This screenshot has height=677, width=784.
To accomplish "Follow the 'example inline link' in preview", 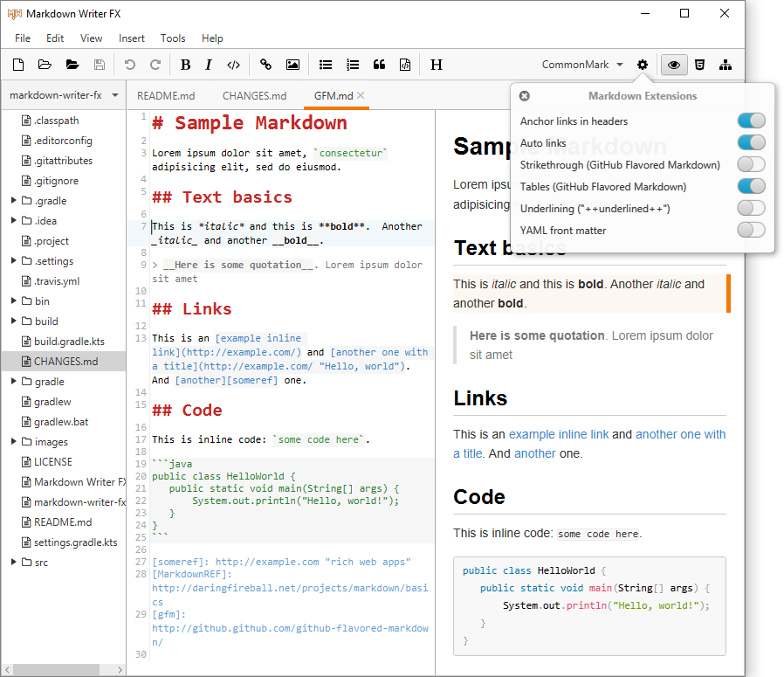I will (559, 434).
